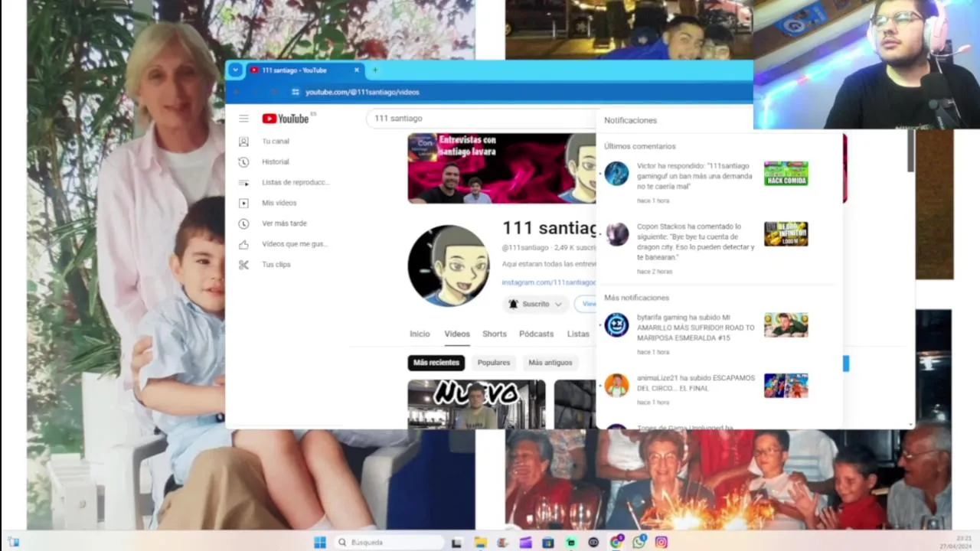Open the Windows Start menu

tap(320, 543)
